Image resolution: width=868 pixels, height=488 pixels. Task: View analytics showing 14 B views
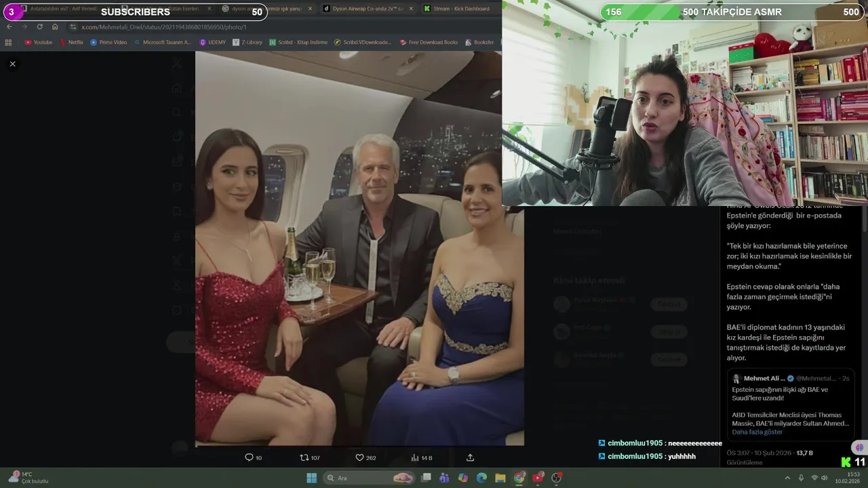tap(421, 457)
